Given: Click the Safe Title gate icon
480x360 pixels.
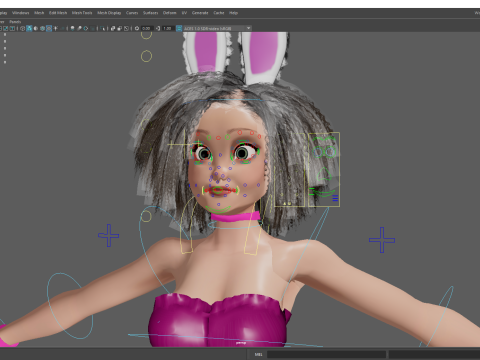Looking at the screenshot, I should (12, 28).
